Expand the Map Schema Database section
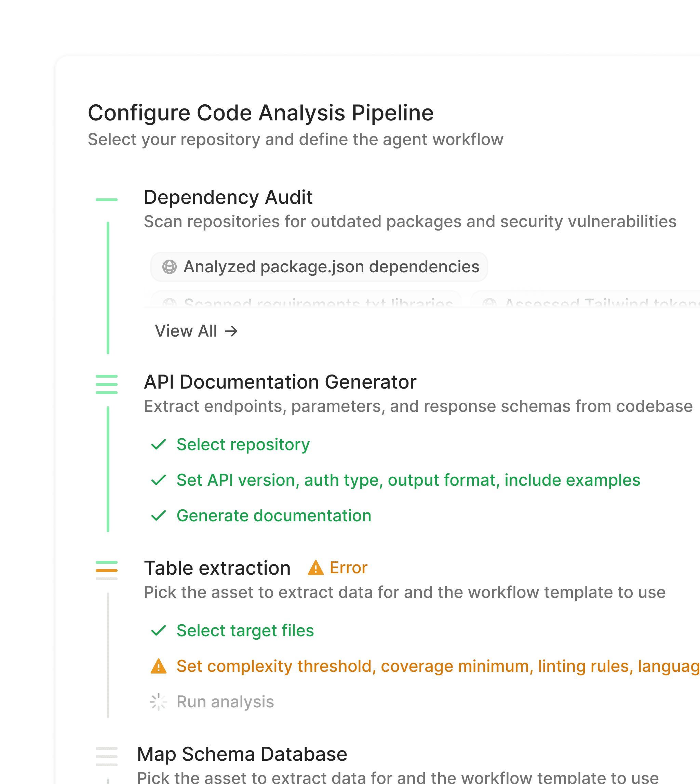The width and height of the screenshot is (700, 784). (x=242, y=754)
